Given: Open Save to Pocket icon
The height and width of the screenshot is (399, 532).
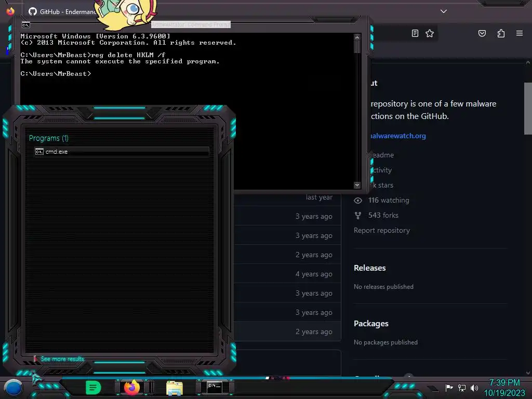Looking at the screenshot, I should pos(482,33).
